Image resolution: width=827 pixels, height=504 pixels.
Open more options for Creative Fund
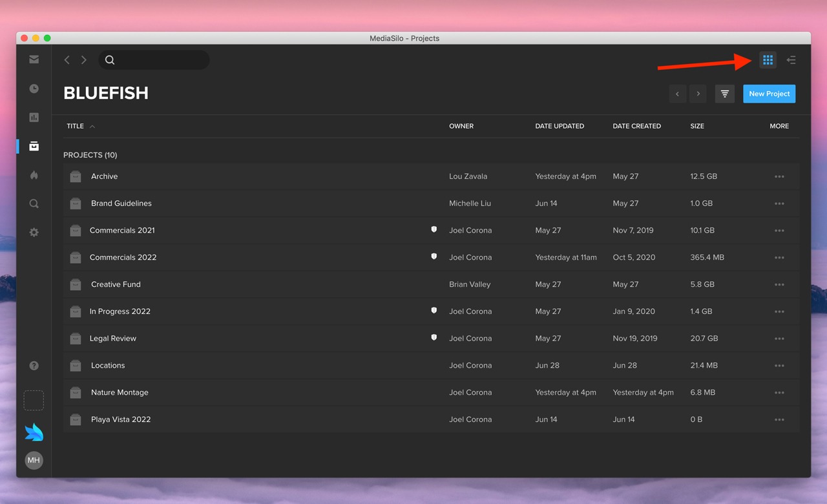coord(779,285)
